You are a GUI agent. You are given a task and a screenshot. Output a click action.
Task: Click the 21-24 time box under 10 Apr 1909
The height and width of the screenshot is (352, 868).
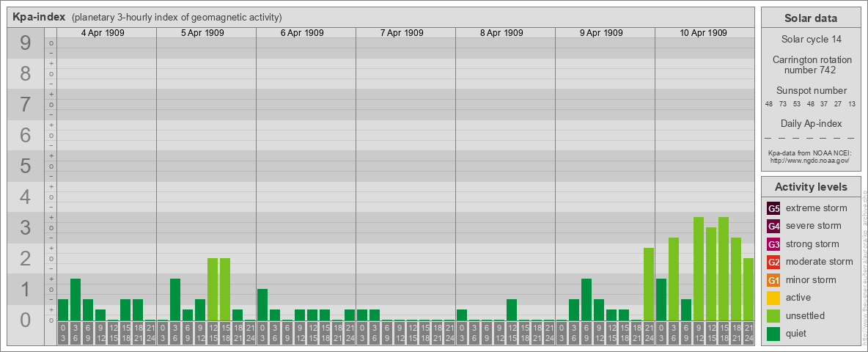coord(749,334)
